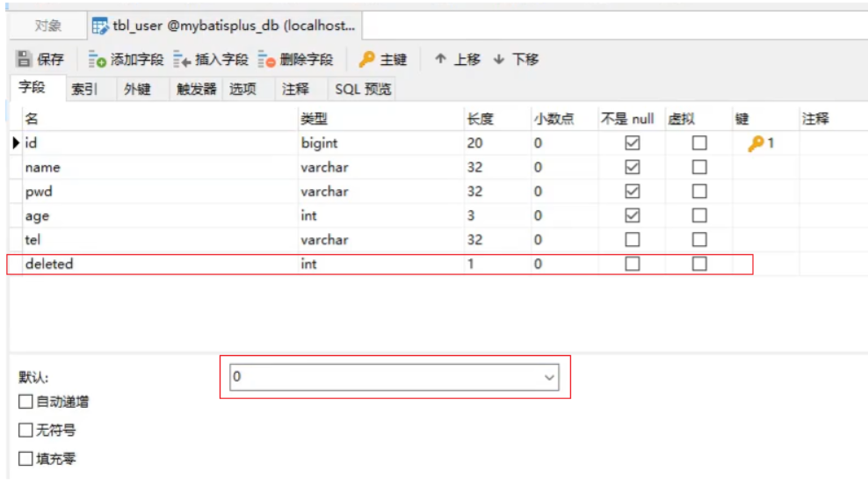Toggle the Not Null checkbox for deleted
Image resolution: width=868 pixels, height=487 pixels.
632,264
